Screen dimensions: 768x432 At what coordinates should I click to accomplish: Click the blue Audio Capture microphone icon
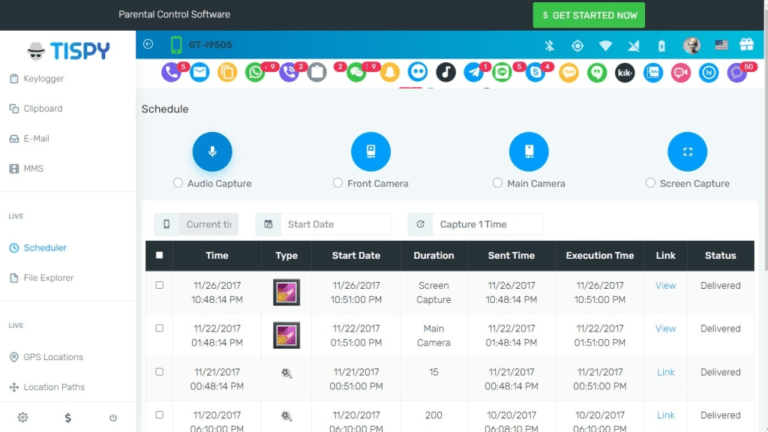(212, 152)
